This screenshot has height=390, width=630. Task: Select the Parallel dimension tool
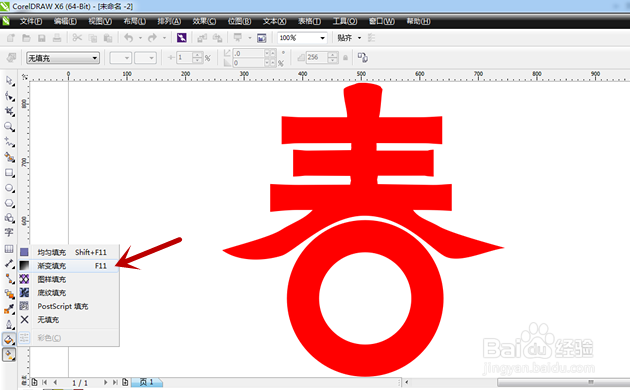tap(9, 263)
